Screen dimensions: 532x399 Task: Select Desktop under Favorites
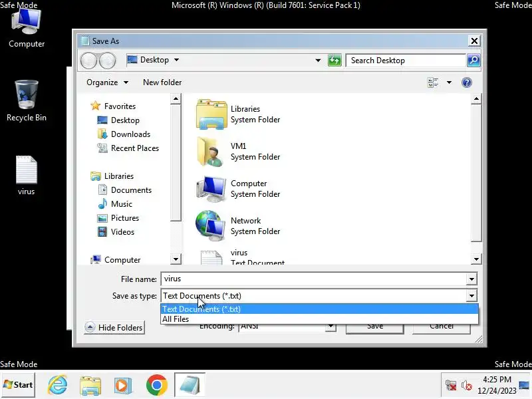click(x=125, y=120)
